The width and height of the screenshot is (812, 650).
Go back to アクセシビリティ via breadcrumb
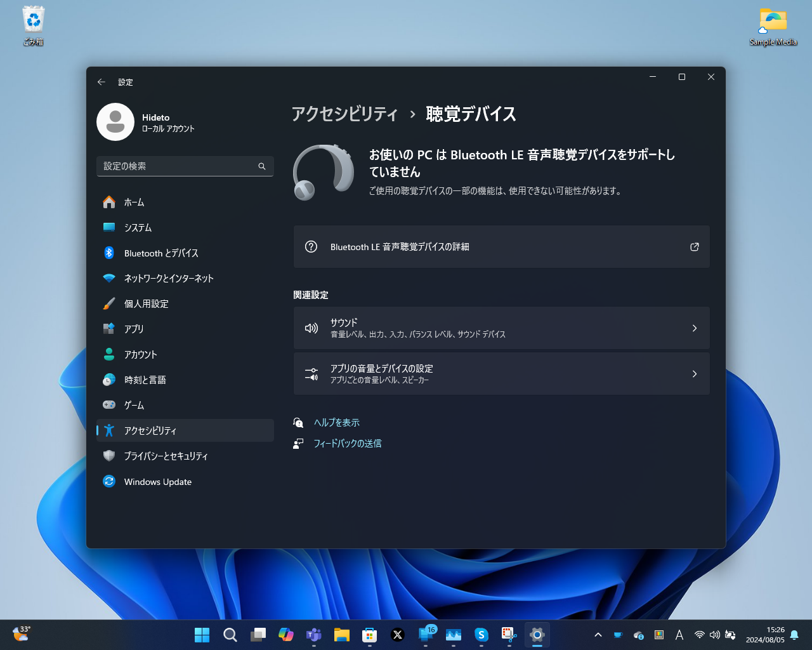[344, 115]
